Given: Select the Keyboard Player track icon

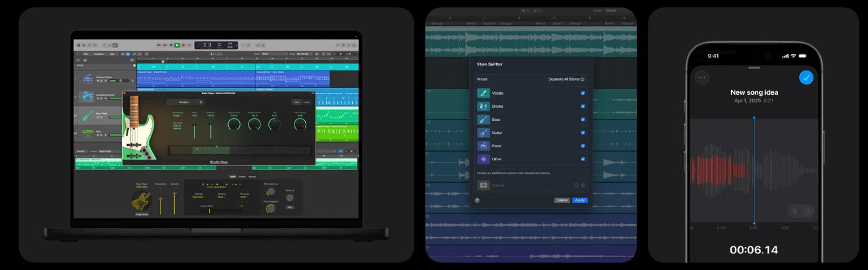Looking at the screenshot, I should [86, 79].
